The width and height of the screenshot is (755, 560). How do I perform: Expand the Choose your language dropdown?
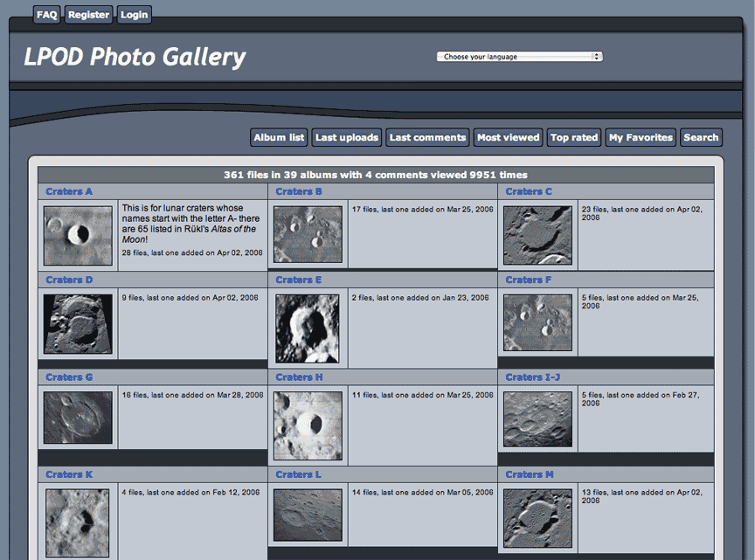[x=519, y=57]
